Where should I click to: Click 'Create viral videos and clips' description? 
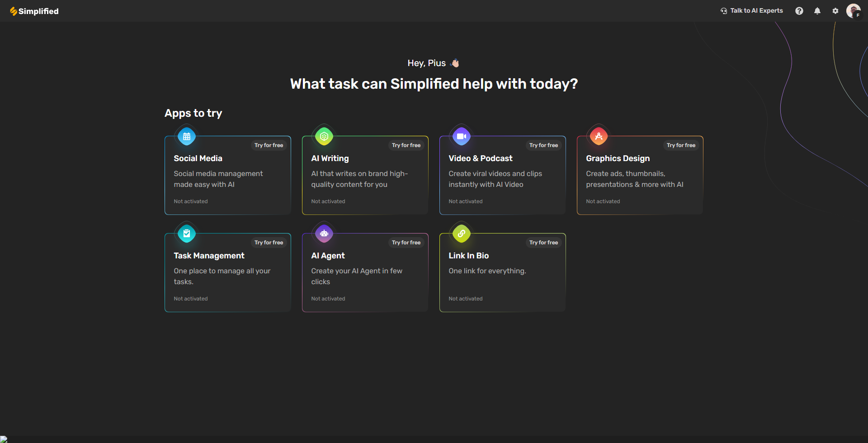point(495,179)
